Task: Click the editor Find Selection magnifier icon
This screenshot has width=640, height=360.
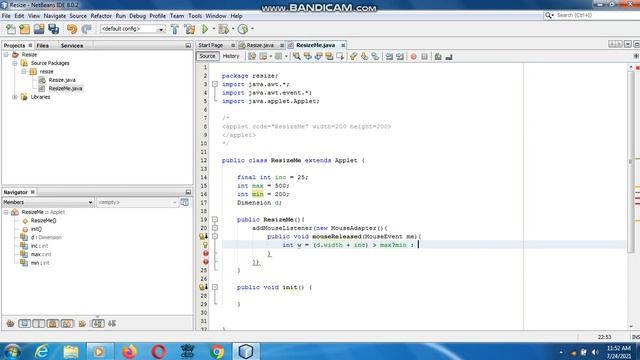Action: pos(297,57)
